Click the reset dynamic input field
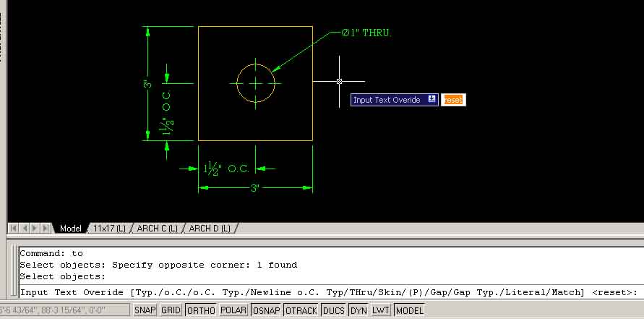The width and height of the screenshot is (644, 319). (453, 100)
